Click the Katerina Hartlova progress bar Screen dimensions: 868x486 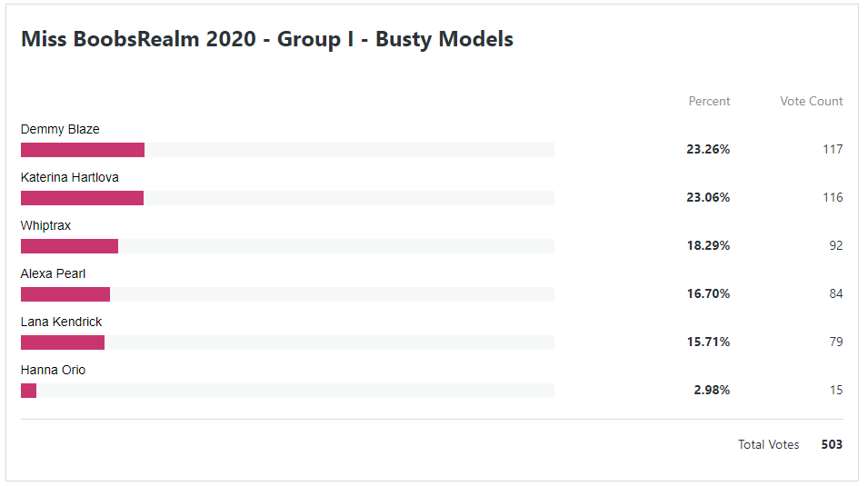pyautogui.click(x=287, y=198)
